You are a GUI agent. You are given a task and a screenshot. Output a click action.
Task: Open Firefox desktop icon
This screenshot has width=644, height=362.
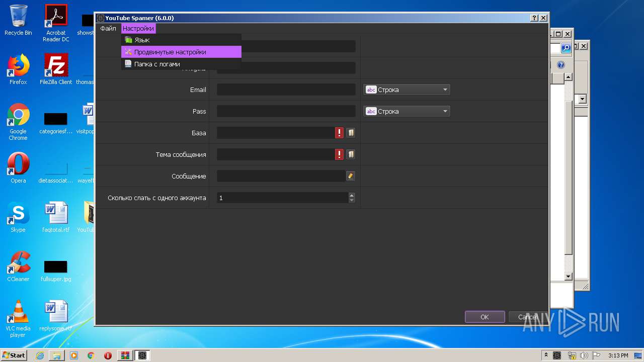point(18,69)
